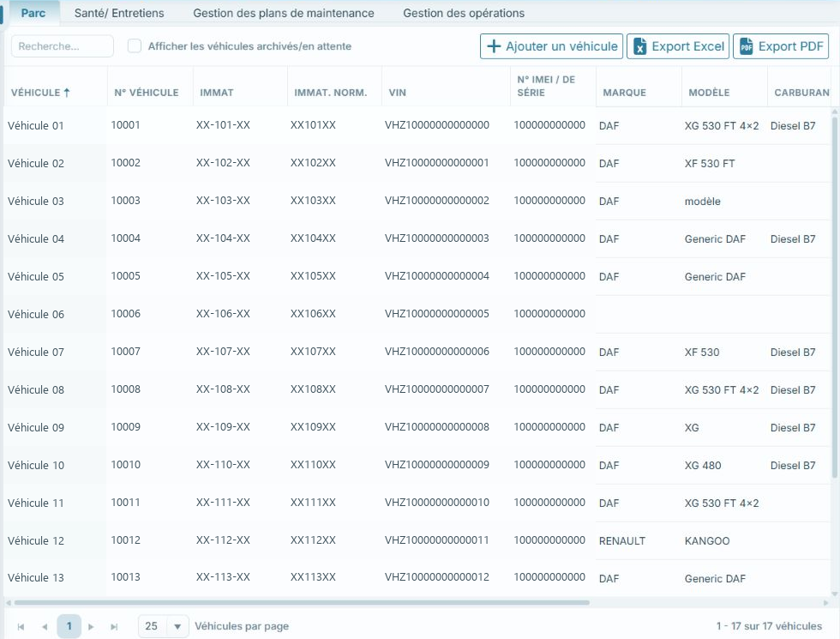Click the Export PDF button

pos(781,46)
